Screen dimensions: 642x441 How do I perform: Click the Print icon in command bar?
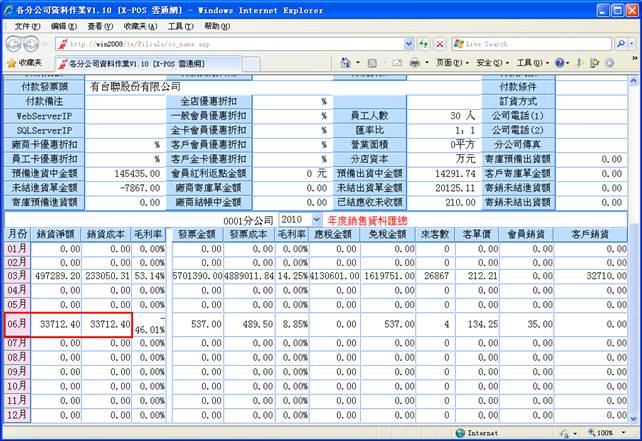pyautogui.click(x=412, y=63)
